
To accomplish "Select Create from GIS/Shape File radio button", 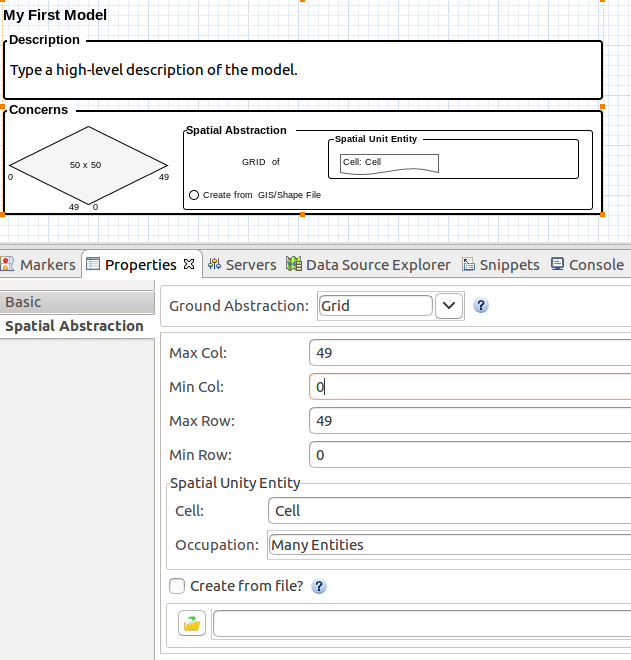I will (194, 195).
